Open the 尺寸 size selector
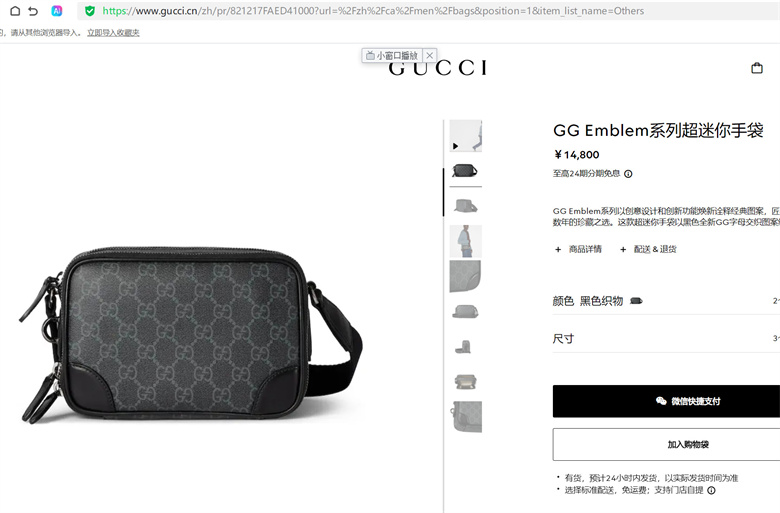 click(x=666, y=338)
